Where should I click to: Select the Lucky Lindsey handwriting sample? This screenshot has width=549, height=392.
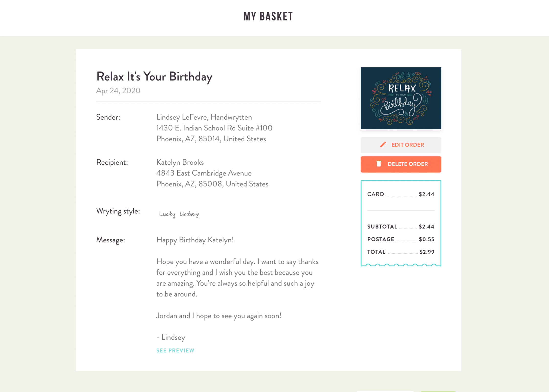(179, 214)
